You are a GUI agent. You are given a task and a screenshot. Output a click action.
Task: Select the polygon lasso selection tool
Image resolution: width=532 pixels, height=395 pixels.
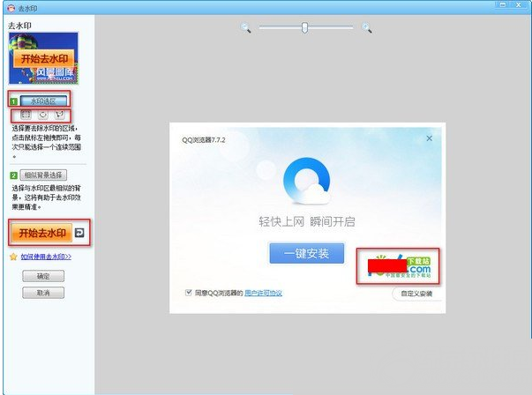pos(60,115)
